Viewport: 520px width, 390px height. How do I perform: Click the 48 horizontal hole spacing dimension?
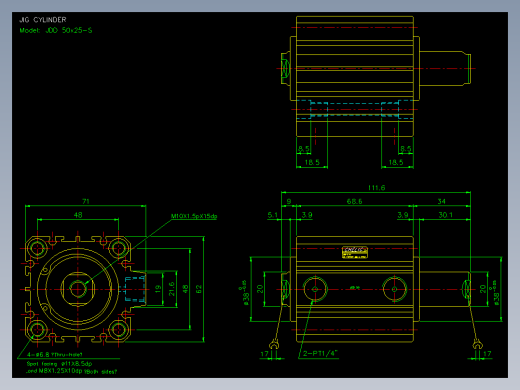pyautogui.click(x=78, y=215)
